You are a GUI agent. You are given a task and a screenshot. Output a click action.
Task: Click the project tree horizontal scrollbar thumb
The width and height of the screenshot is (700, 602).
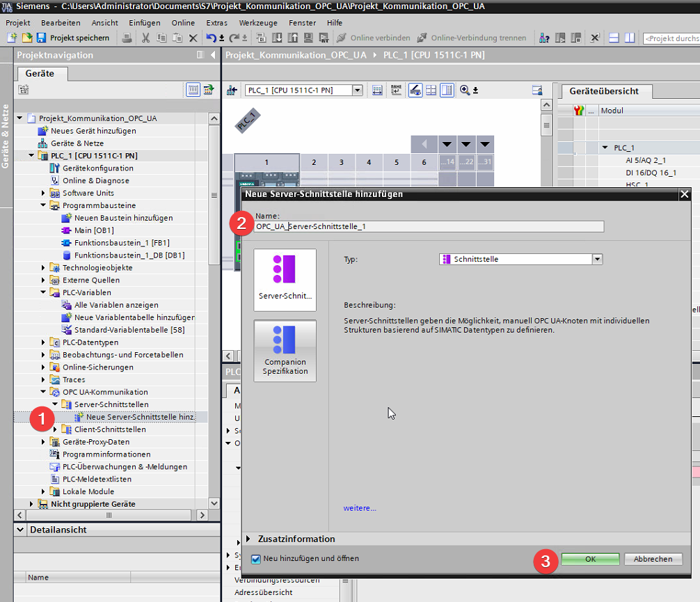[x=109, y=515]
